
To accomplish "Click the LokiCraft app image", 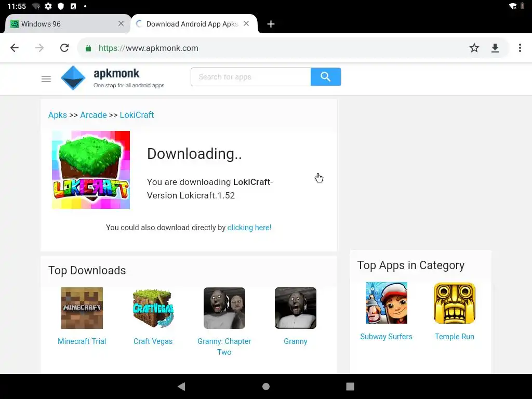I will tap(91, 170).
